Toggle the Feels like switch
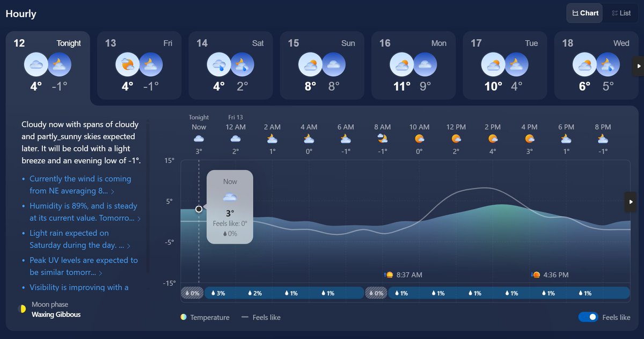The height and width of the screenshot is (339, 644). pyautogui.click(x=588, y=317)
